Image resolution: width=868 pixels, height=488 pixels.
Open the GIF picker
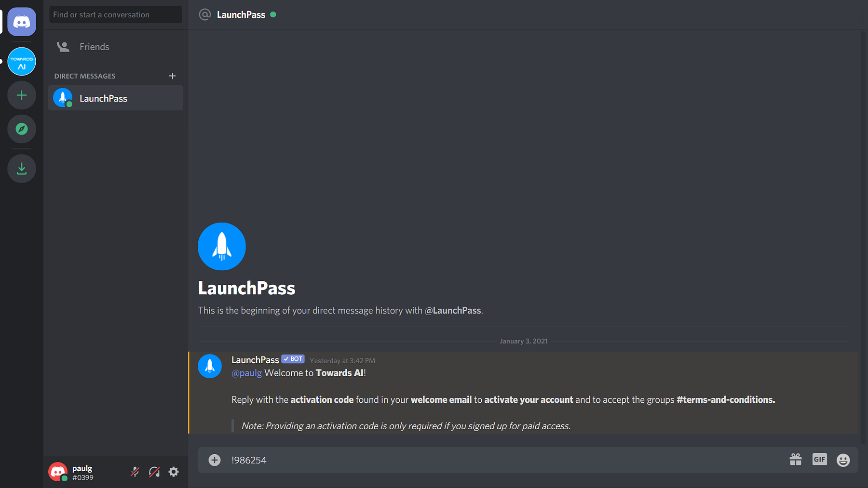(x=819, y=460)
